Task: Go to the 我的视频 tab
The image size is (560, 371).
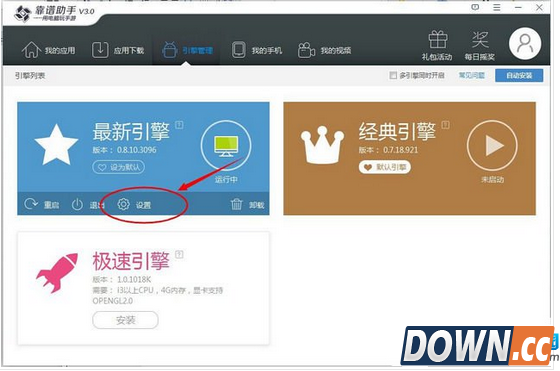Action: click(325, 50)
